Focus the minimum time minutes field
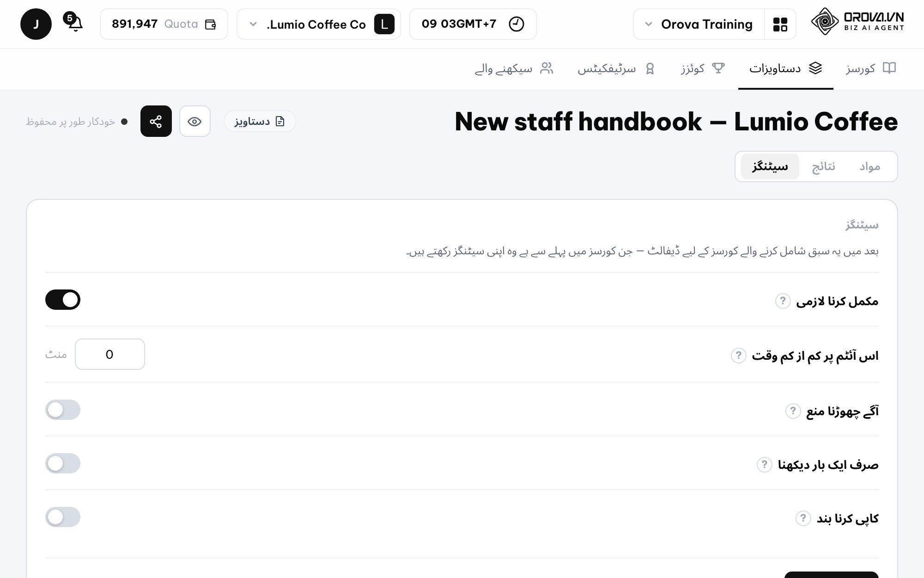This screenshot has height=578, width=924. [x=110, y=354]
